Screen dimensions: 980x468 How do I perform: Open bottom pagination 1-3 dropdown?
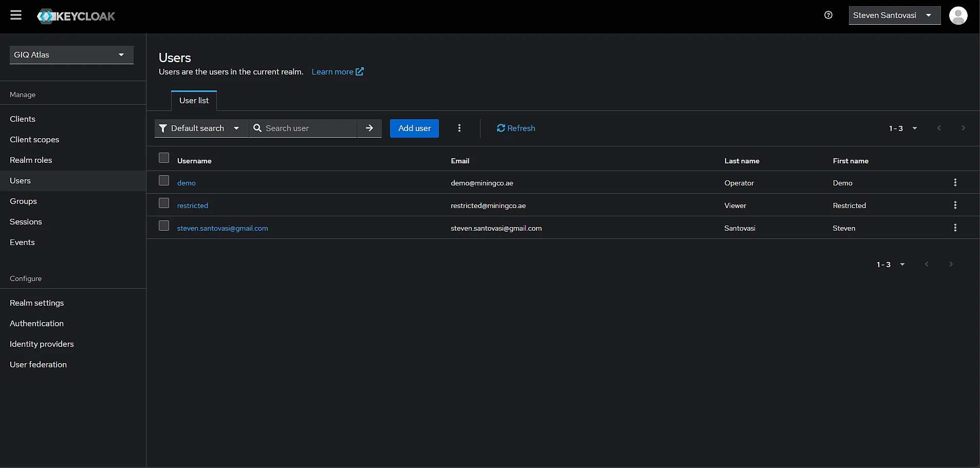coord(891,265)
